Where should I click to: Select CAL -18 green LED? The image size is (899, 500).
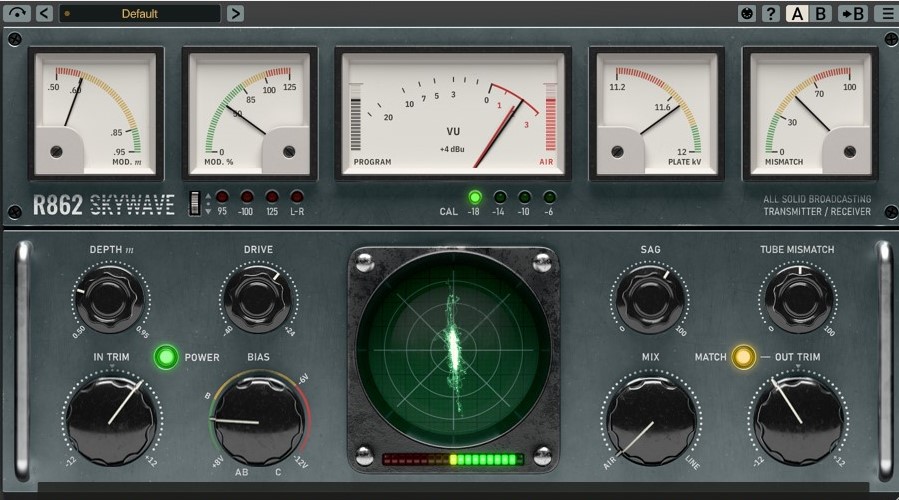[474, 197]
